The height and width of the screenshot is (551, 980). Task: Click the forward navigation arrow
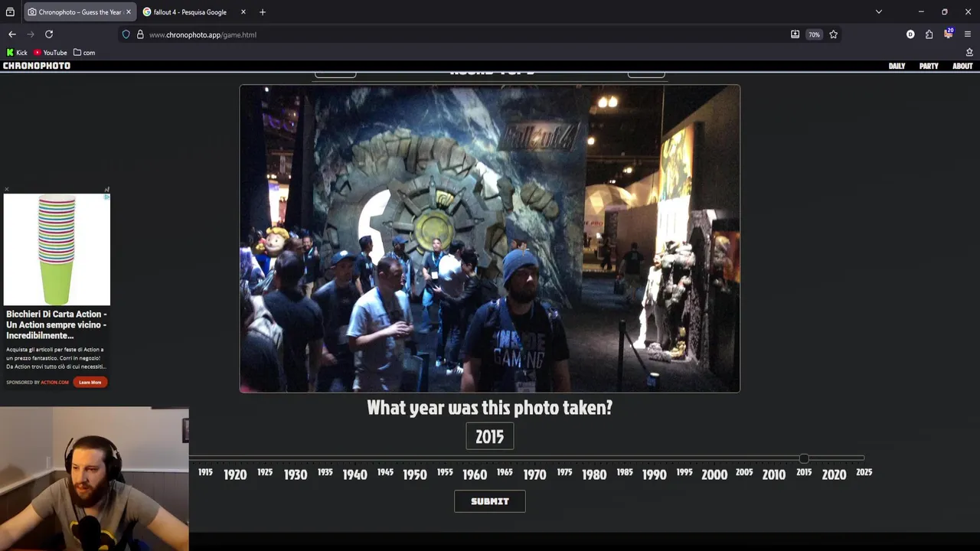pyautogui.click(x=31, y=34)
